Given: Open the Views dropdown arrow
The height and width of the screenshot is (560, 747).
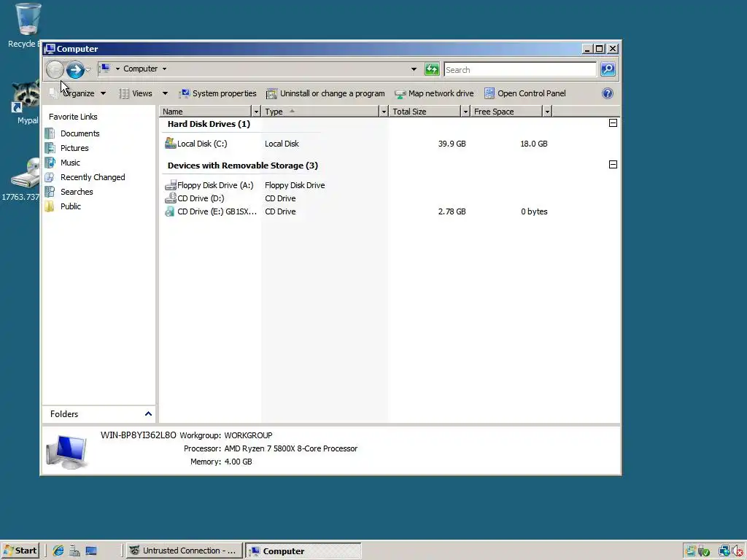Looking at the screenshot, I should 165,93.
